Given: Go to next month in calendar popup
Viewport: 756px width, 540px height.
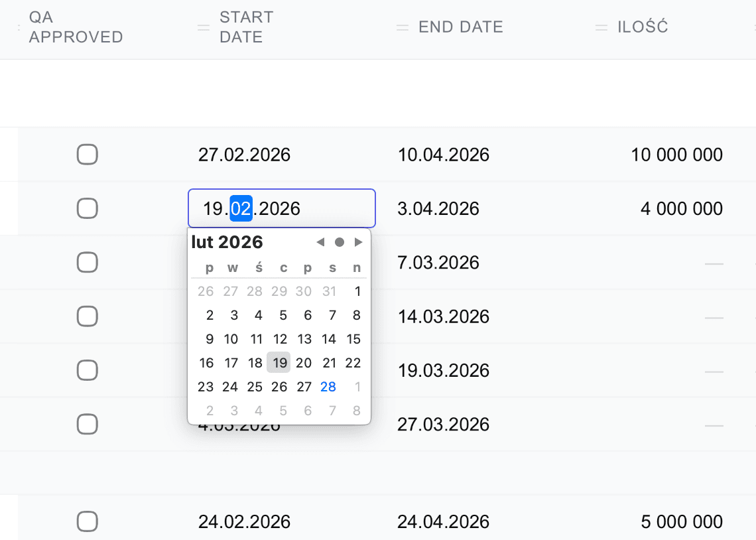Looking at the screenshot, I should point(359,242).
